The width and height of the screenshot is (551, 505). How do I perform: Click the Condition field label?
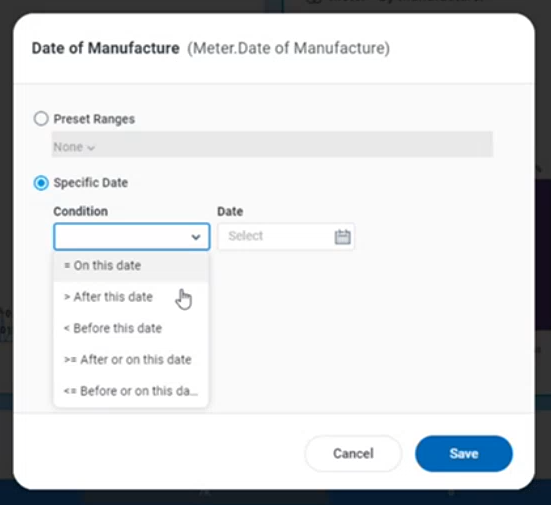pyautogui.click(x=80, y=211)
